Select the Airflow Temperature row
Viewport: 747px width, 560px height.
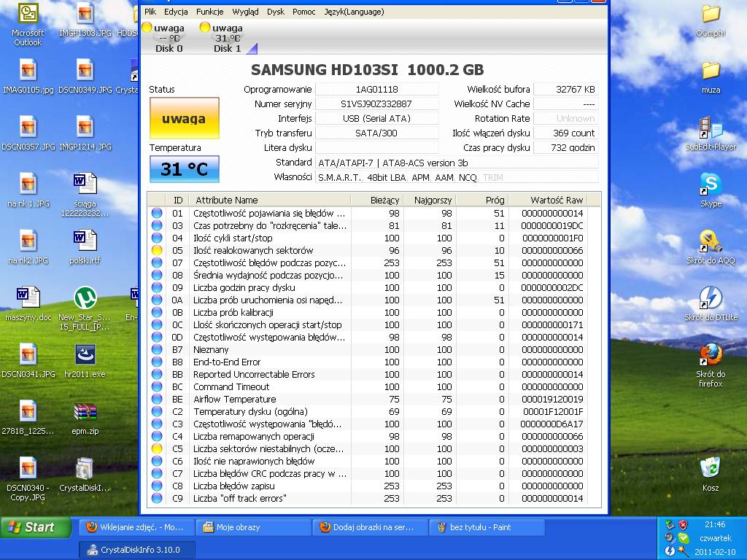point(367,399)
